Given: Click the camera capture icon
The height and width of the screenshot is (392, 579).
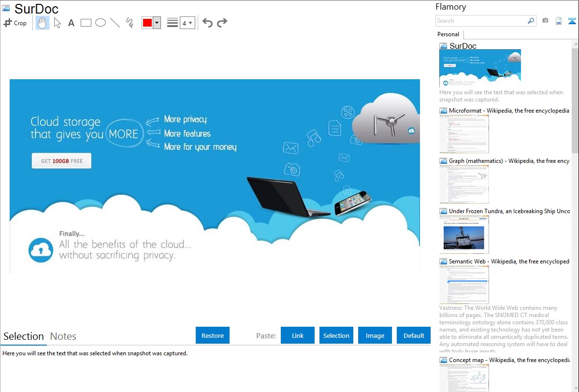Looking at the screenshot, I should [545, 21].
